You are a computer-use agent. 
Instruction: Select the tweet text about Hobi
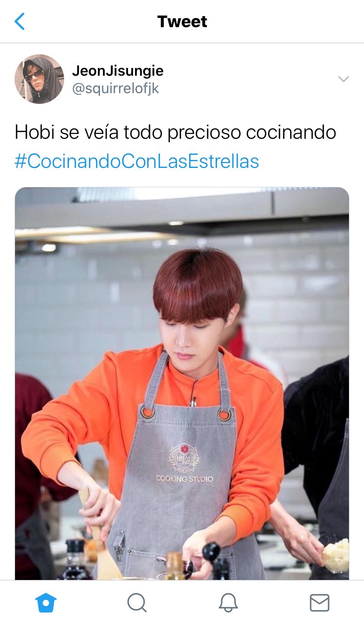(x=175, y=132)
